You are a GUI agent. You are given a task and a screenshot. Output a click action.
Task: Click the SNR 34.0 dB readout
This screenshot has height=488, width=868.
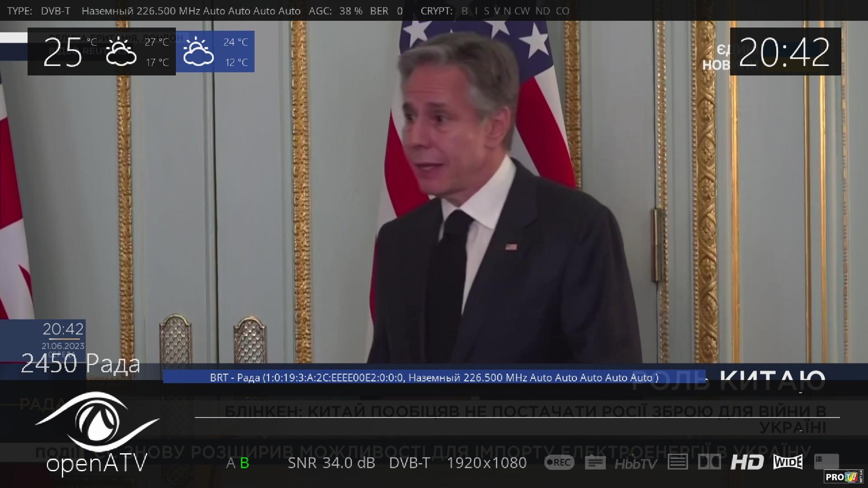(x=331, y=463)
